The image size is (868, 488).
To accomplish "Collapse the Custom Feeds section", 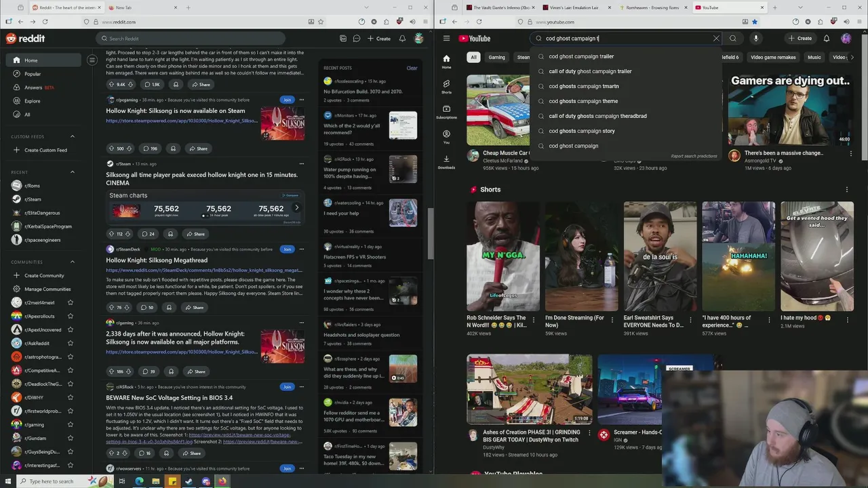I will [73, 136].
